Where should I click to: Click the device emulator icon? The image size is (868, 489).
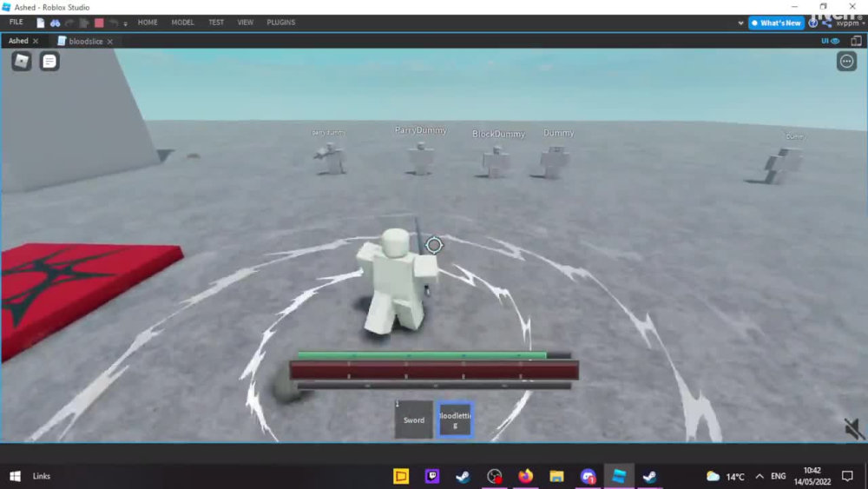pyautogui.click(x=856, y=41)
